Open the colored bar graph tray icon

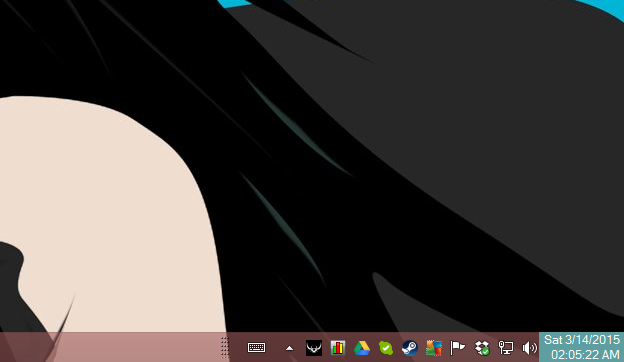coord(337,348)
